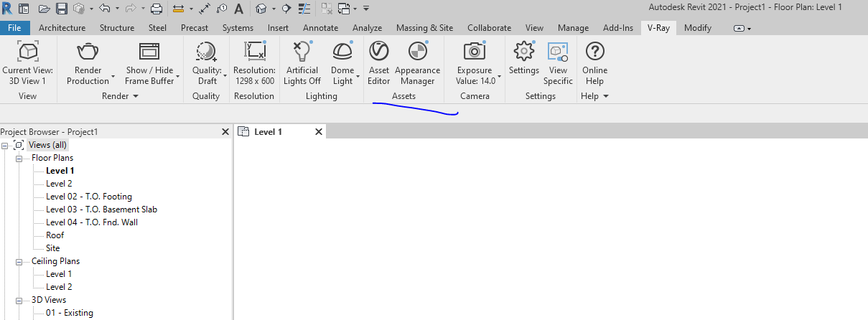Click the Close Inactive Views icon
The image size is (868, 320).
pyautogui.click(x=327, y=9)
